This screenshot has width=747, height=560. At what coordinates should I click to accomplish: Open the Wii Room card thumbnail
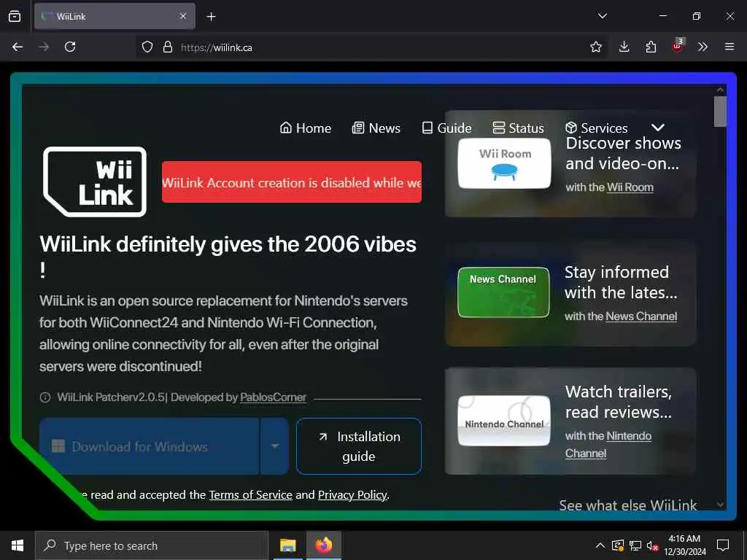[504, 163]
